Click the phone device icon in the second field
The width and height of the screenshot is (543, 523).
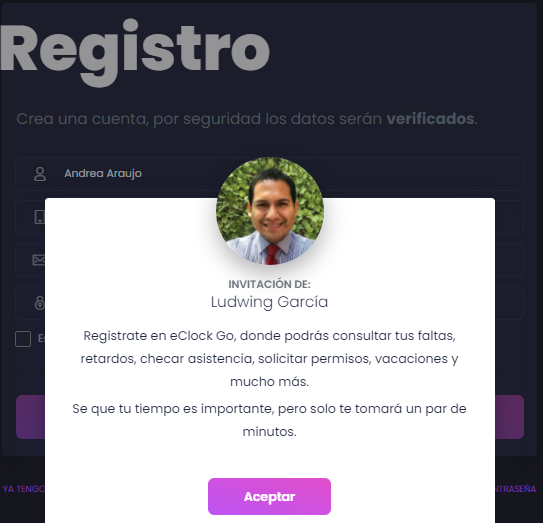click(40, 217)
